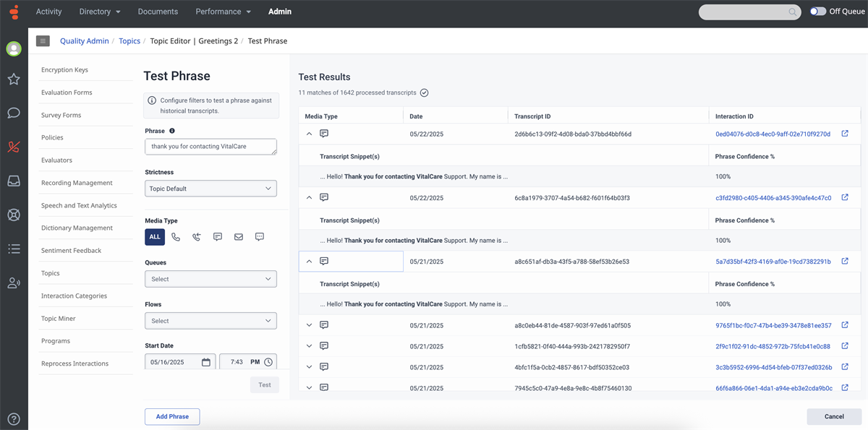868x430 pixels.
Task: Open the favorites star in the sidebar
Action: click(14, 79)
